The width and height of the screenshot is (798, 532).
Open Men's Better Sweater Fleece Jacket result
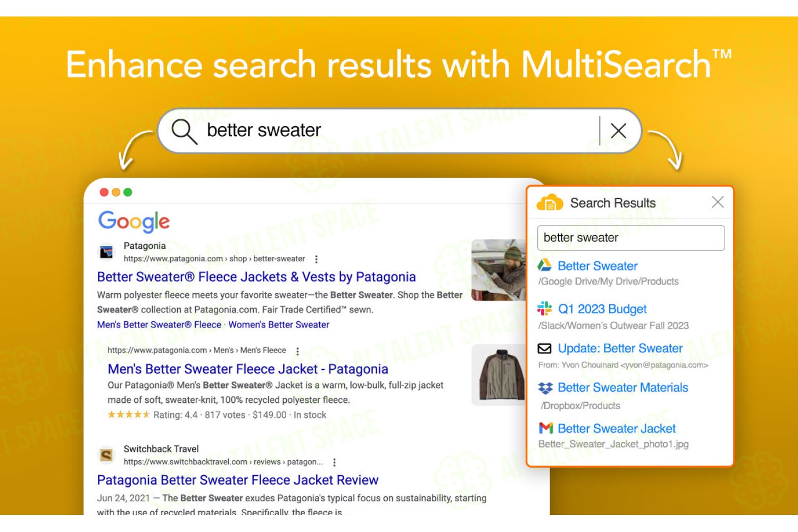point(248,369)
